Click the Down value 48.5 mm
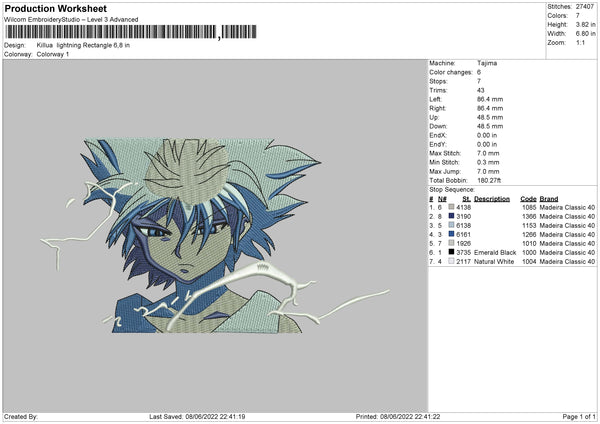600x424 pixels. click(x=490, y=126)
